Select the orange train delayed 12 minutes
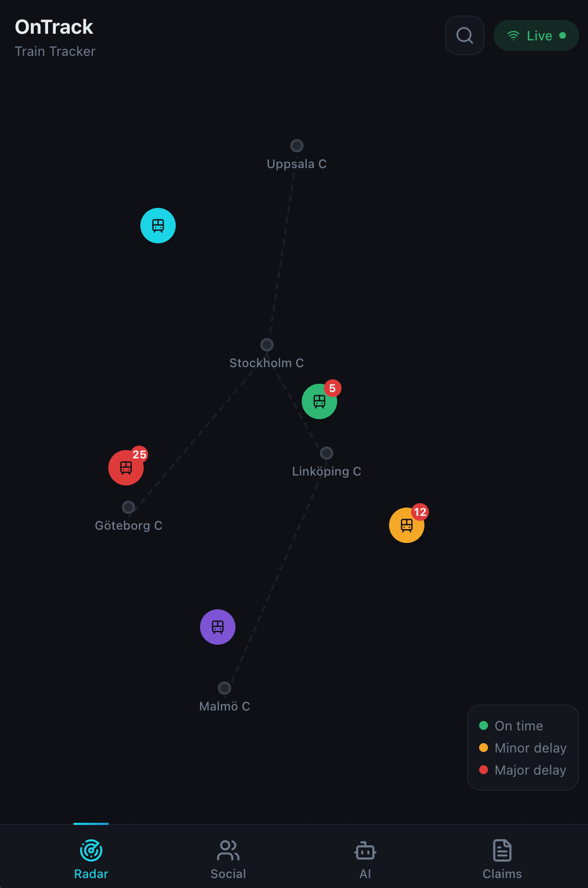The height and width of the screenshot is (888, 588). [407, 525]
